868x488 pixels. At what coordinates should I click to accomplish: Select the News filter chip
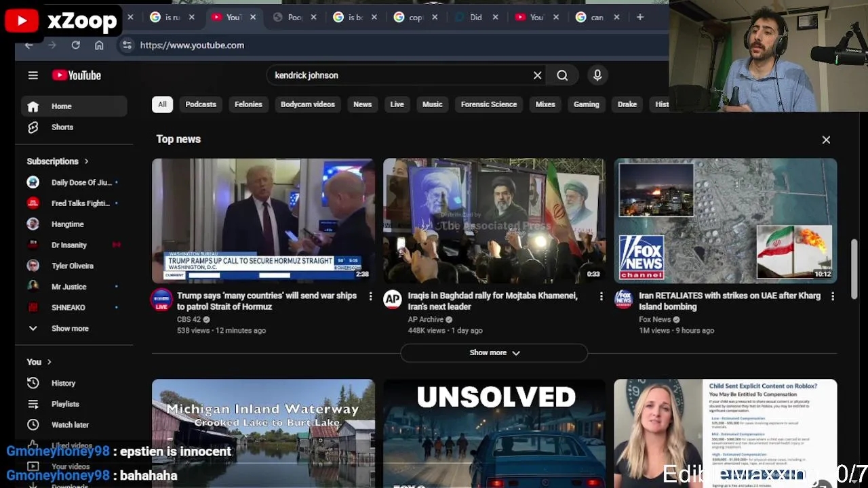click(362, 104)
